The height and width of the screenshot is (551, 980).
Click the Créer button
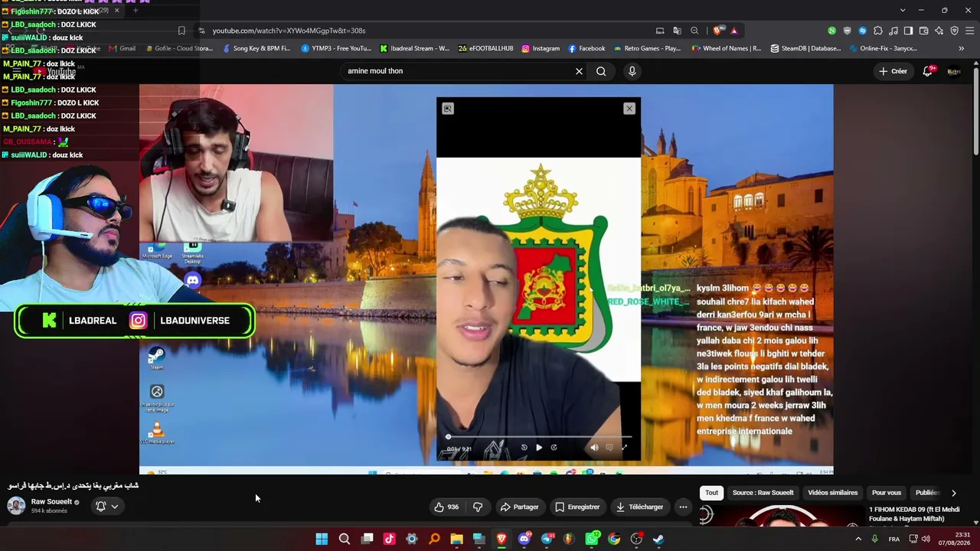pyautogui.click(x=893, y=71)
